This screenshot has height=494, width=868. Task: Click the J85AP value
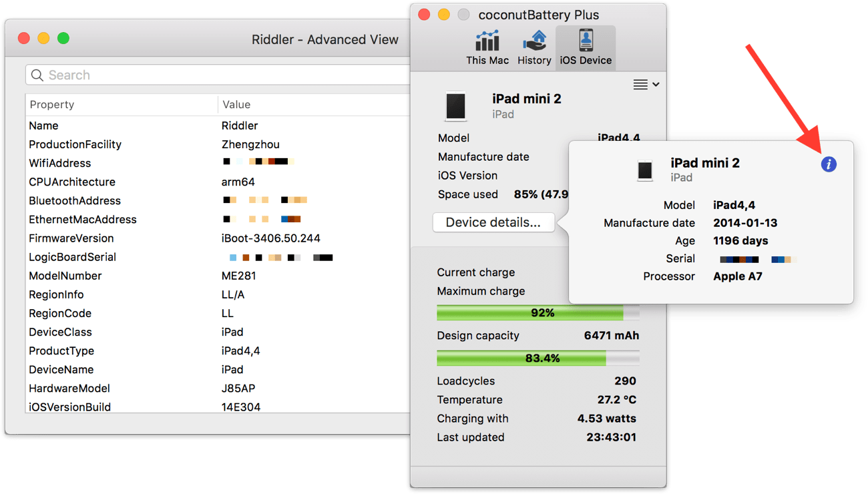coord(238,388)
